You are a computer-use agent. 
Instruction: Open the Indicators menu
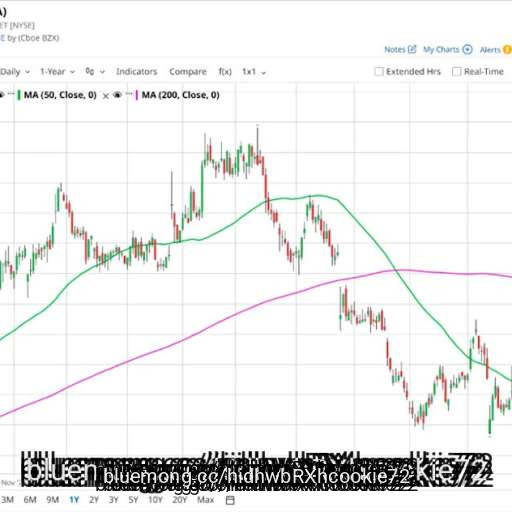pyautogui.click(x=136, y=72)
